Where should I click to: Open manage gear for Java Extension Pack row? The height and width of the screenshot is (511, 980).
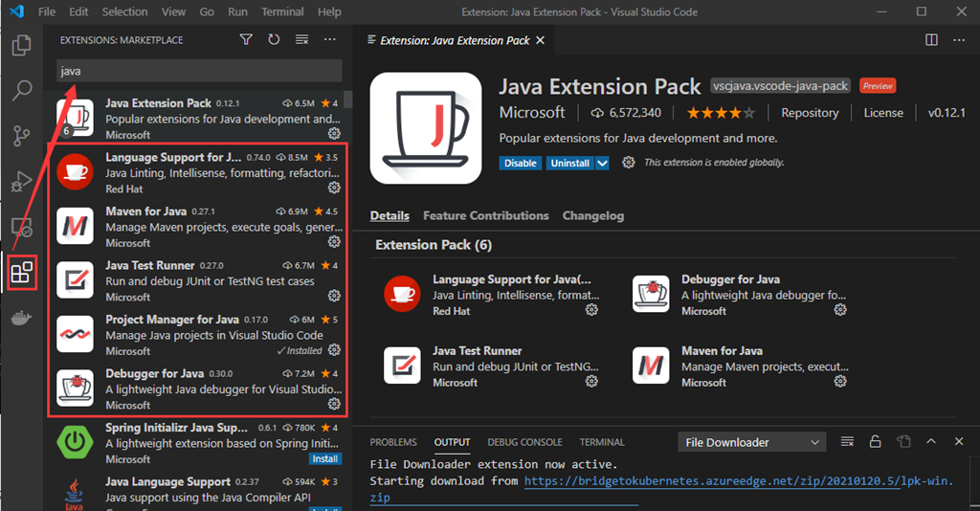click(334, 134)
